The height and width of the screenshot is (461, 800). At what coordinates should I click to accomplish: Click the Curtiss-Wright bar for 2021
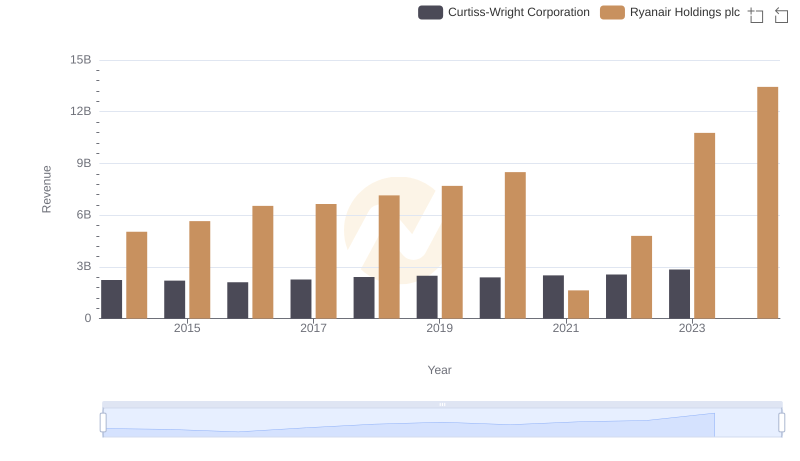553,297
